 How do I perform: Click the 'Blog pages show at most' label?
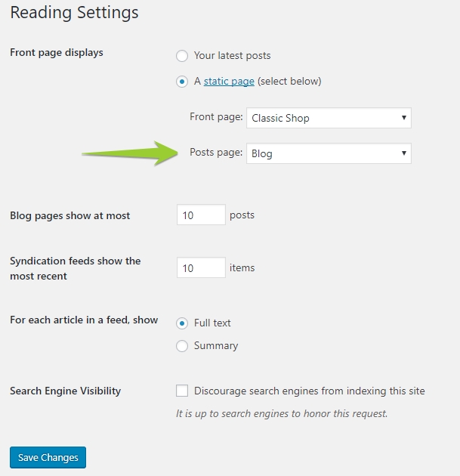(69, 216)
